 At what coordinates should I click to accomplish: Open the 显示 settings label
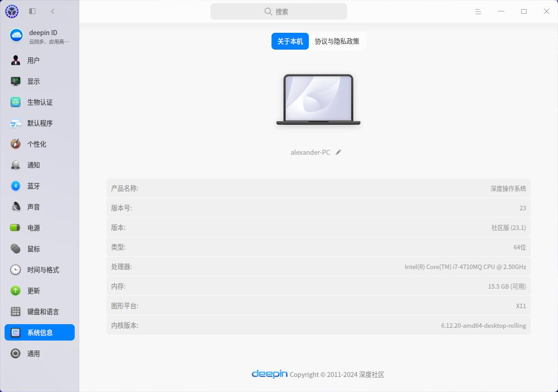pos(34,81)
